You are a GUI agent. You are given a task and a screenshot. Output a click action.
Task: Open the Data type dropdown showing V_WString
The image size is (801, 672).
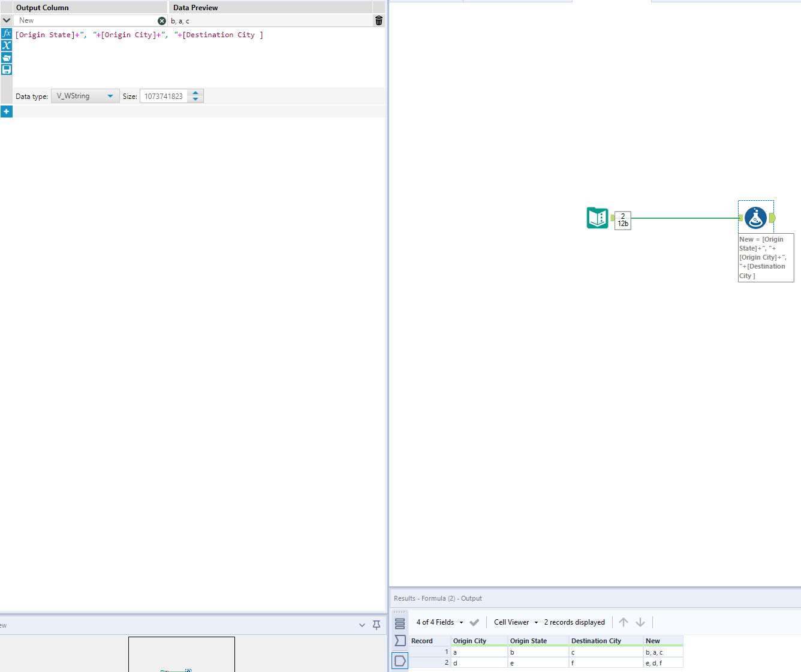(x=85, y=96)
